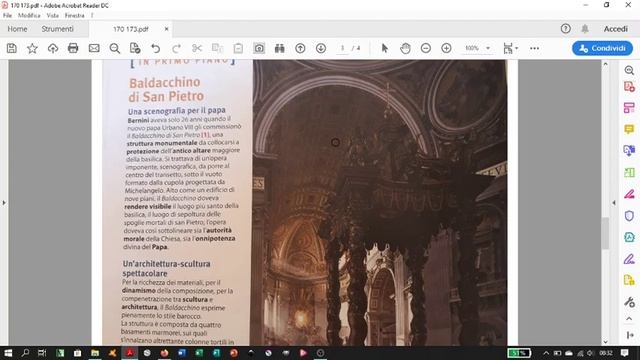Open fill and sign pen tool

click(x=629, y=259)
